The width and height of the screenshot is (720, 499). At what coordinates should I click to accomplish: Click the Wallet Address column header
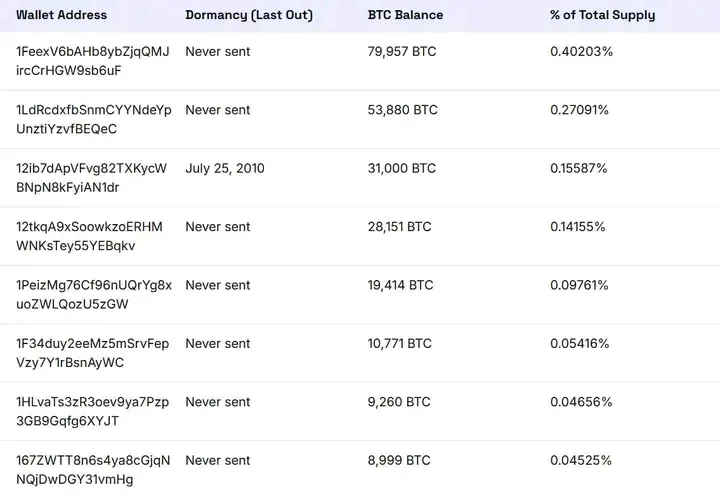(61, 15)
